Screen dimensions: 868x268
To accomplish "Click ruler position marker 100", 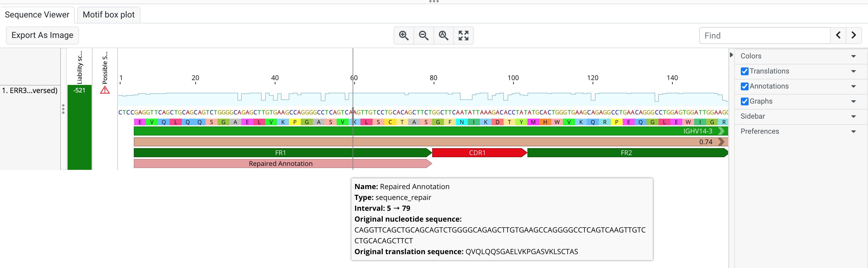I will pyautogui.click(x=513, y=78).
